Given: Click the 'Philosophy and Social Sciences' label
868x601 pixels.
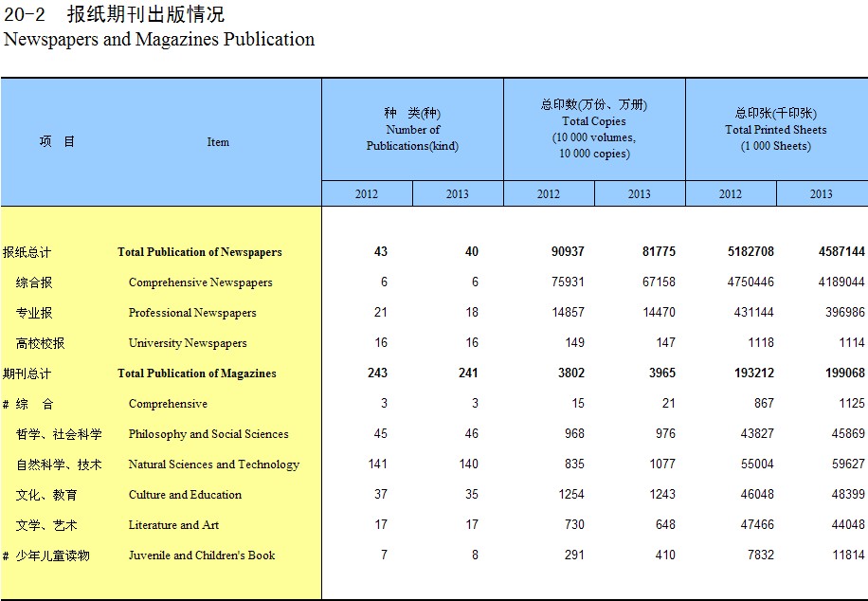Looking at the screenshot, I should (x=208, y=434).
